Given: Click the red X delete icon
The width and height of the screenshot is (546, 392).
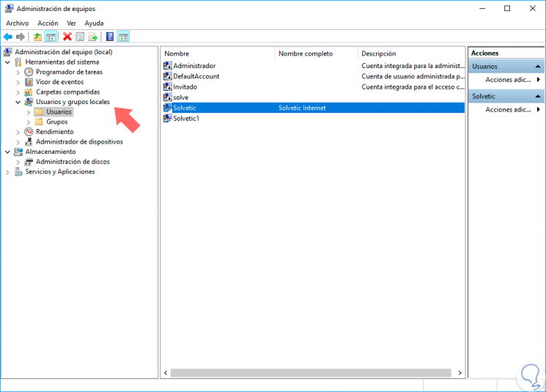Looking at the screenshot, I should click(67, 37).
